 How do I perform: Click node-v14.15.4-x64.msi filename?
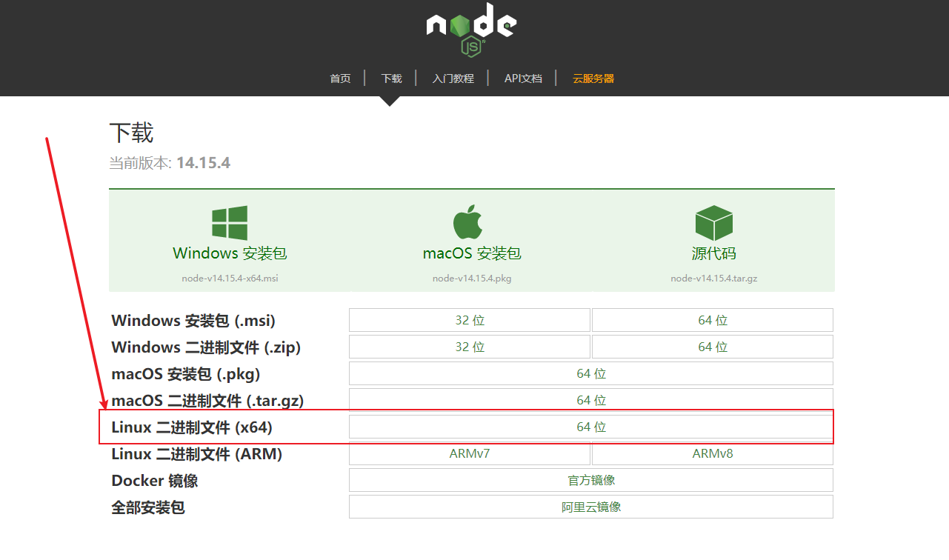point(230,279)
